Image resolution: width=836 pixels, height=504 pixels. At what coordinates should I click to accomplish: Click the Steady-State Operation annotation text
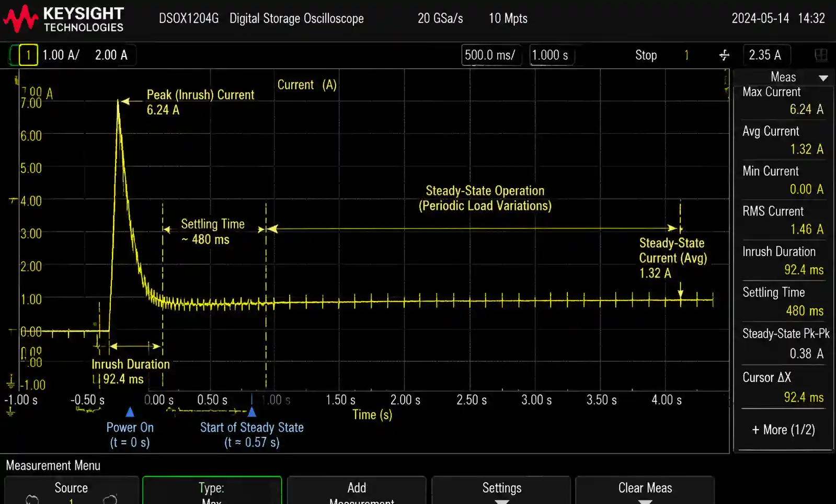tap(485, 198)
